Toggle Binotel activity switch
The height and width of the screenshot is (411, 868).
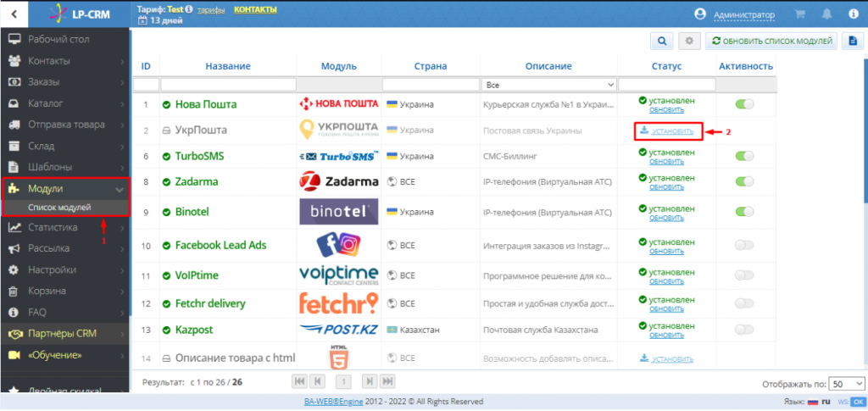pyautogui.click(x=744, y=211)
